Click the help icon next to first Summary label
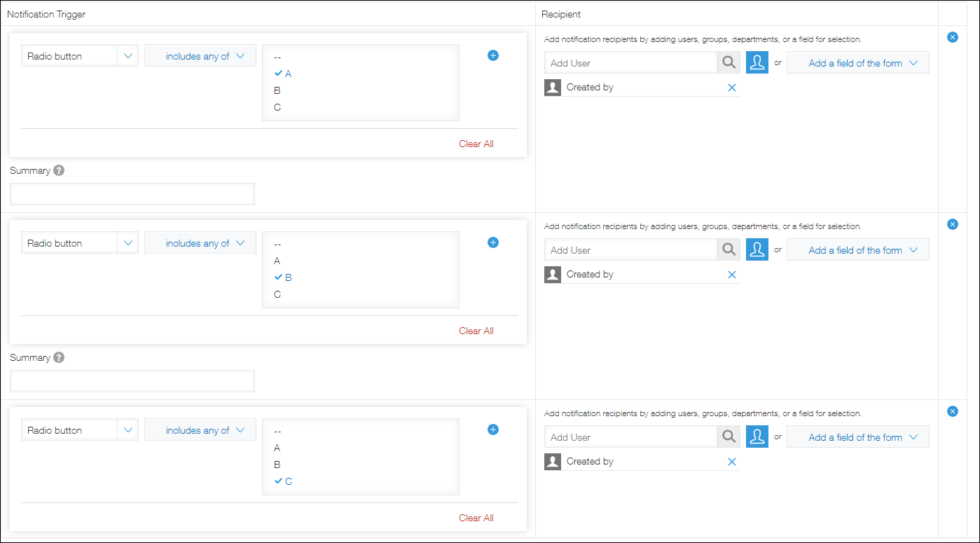Screen dimensions: 980x543 [59, 170]
